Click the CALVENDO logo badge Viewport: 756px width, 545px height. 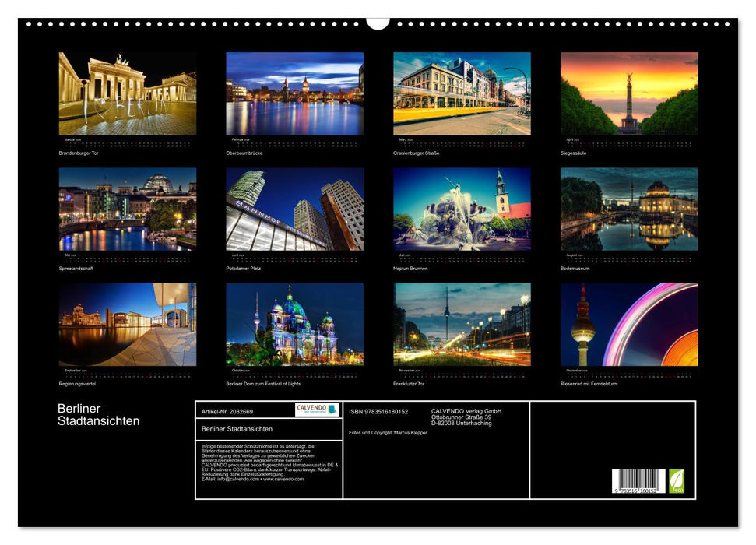click(x=317, y=410)
